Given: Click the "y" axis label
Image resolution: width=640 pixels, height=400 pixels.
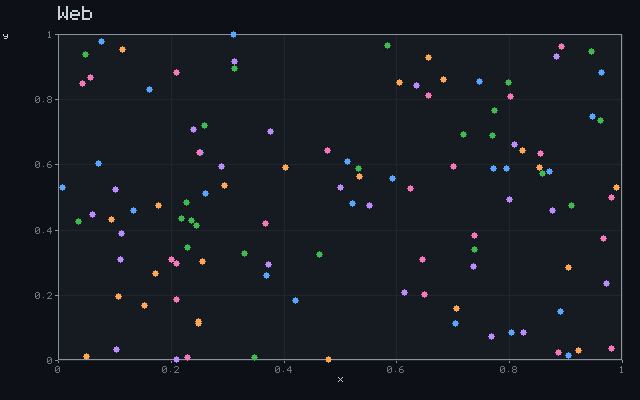Looking at the screenshot, I should 5,36.
